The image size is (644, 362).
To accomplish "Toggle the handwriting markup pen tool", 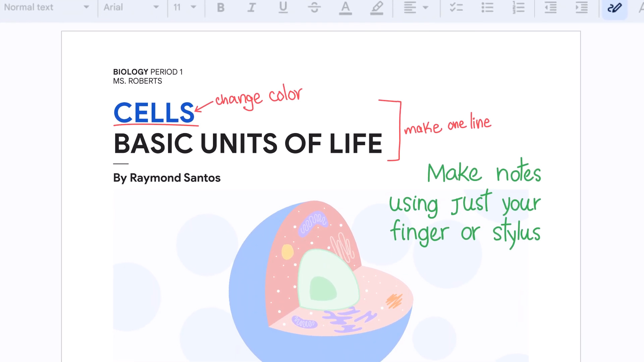I will click(x=614, y=8).
